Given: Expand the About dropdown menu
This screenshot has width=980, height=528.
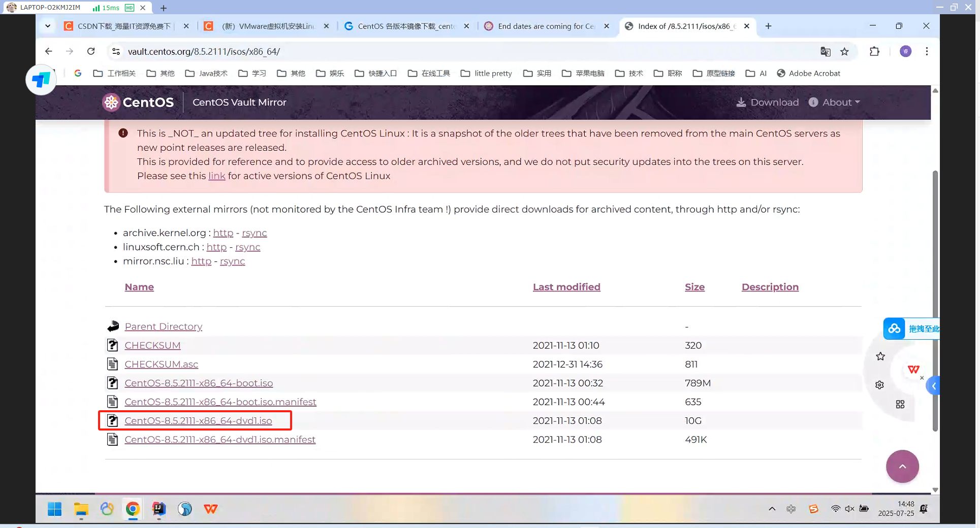Looking at the screenshot, I should tap(834, 102).
